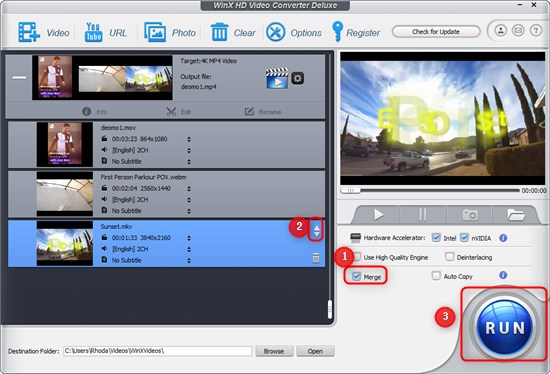Select the First Person Parkour POV.webm thumbnail
The width and height of the screenshot is (550, 374).
tap(65, 194)
